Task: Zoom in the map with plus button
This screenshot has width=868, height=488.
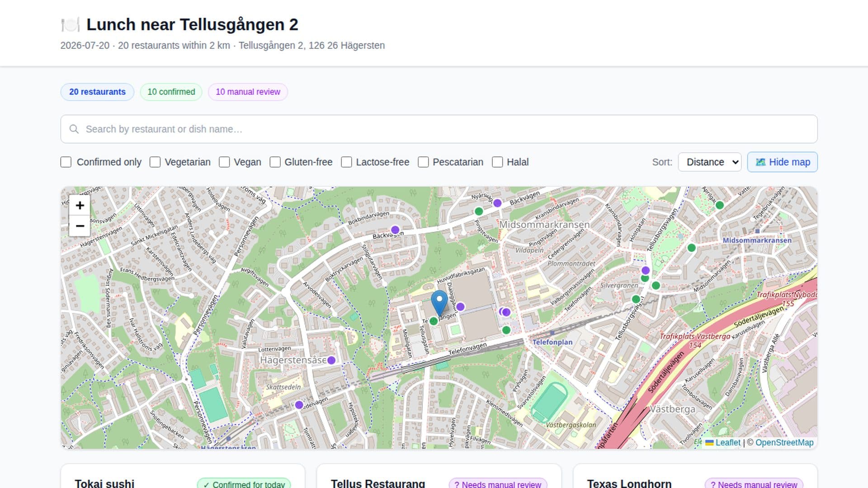Action: [80, 206]
